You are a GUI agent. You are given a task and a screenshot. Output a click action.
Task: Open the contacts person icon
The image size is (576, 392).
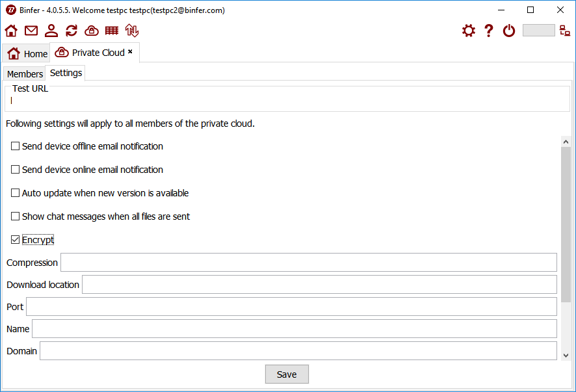click(51, 31)
